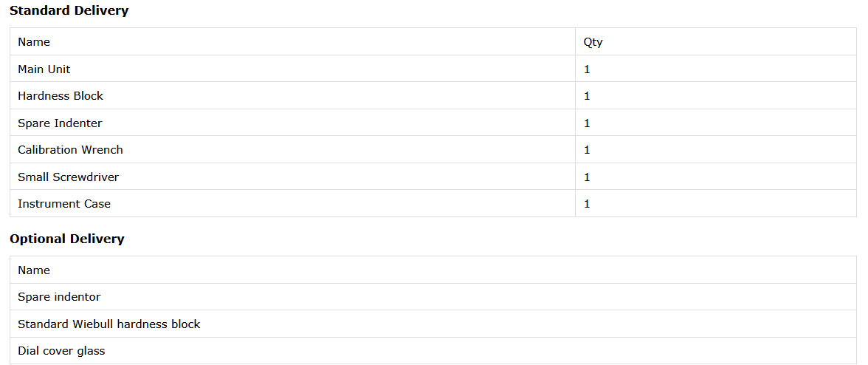The image size is (868, 365).
Task: Select the Name column header in Standard Delivery
Action: [34, 42]
